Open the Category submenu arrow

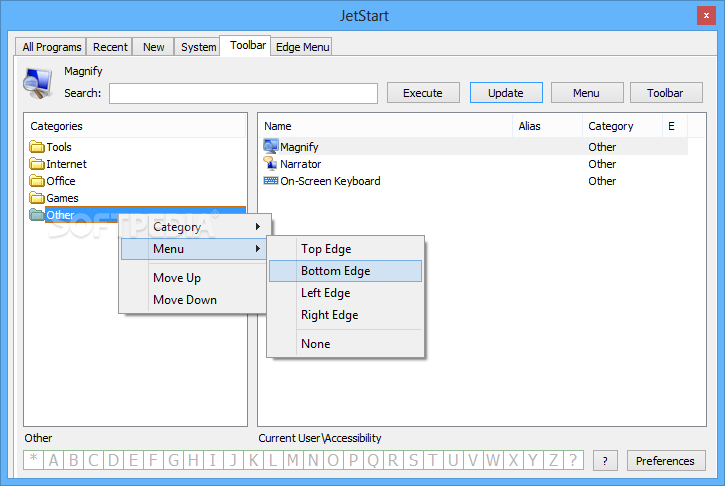click(258, 227)
